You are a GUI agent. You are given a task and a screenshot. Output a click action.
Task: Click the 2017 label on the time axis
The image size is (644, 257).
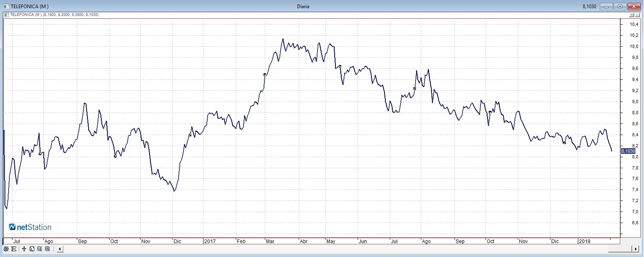point(209,241)
